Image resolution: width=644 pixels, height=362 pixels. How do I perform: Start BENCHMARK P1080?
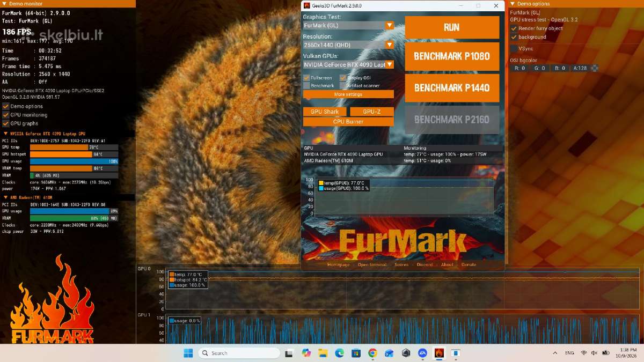[x=452, y=56]
